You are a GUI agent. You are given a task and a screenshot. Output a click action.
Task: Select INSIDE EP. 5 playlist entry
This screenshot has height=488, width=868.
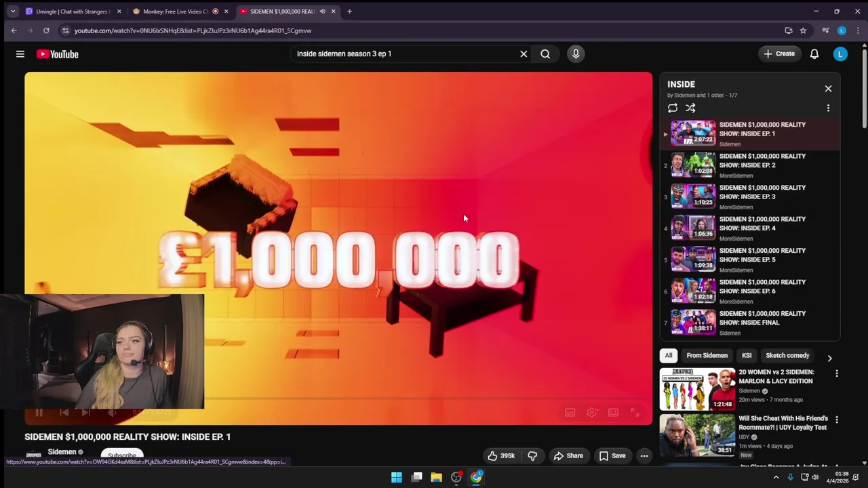tap(750, 260)
